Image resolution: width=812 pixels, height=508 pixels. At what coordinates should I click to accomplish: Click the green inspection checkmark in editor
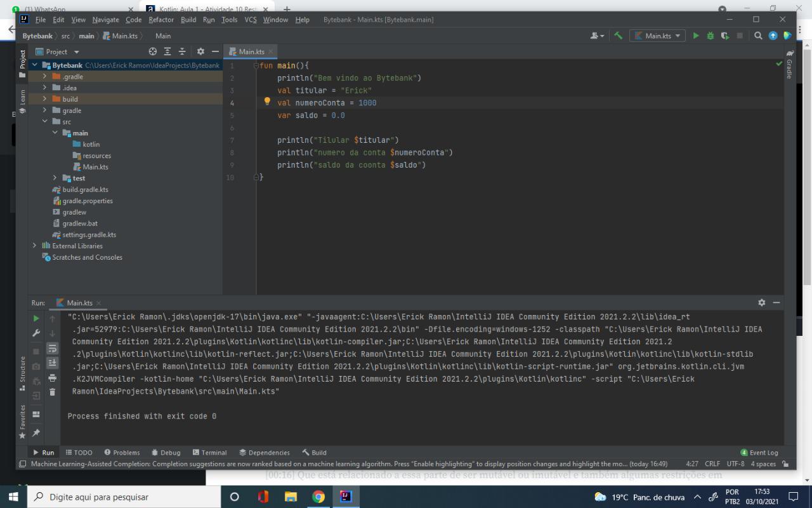point(779,63)
